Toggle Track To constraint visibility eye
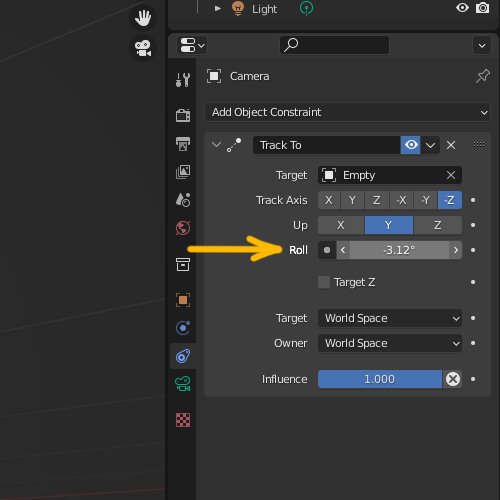 pos(411,145)
